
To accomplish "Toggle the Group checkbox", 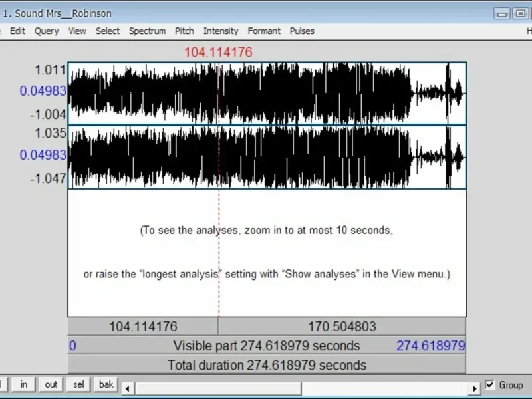I will [x=489, y=385].
